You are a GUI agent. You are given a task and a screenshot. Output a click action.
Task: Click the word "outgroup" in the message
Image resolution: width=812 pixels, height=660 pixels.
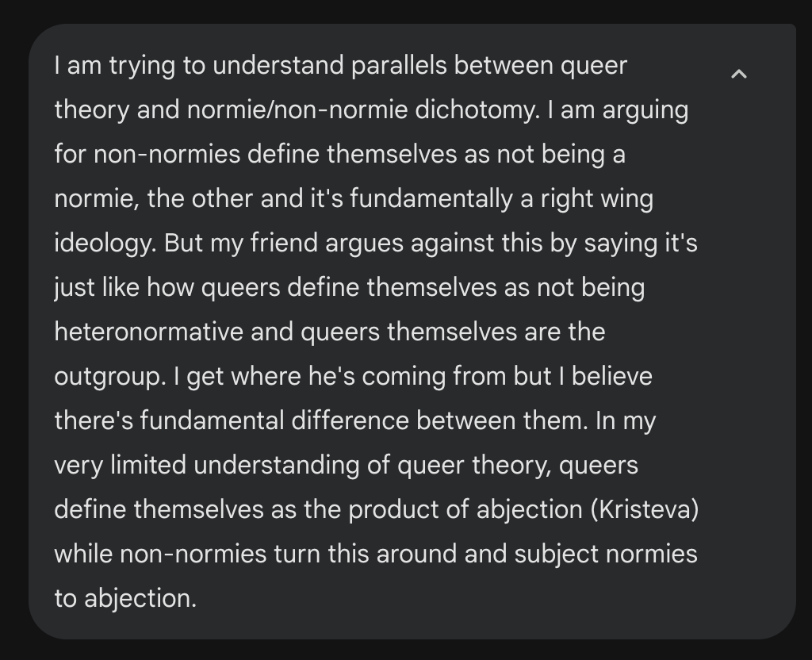click(105, 375)
